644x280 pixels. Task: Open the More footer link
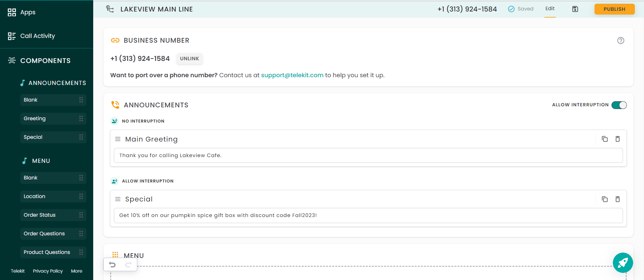pyautogui.click(x=77, y=271)
